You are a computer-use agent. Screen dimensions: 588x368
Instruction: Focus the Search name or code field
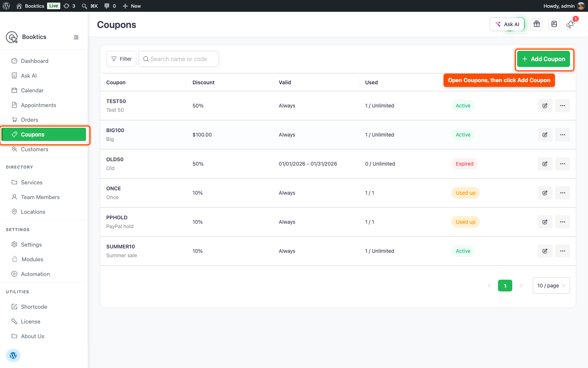179,59
